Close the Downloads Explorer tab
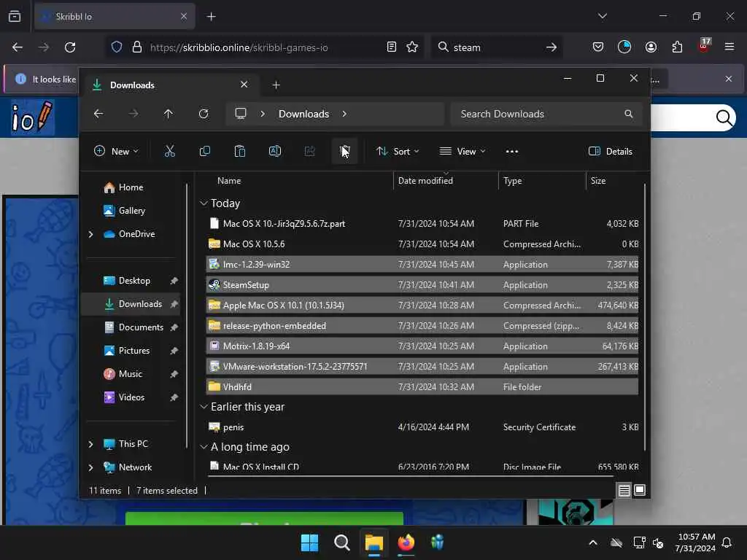Screen dimensions: 747x560 pyautogui.click(x=244, y=85)
